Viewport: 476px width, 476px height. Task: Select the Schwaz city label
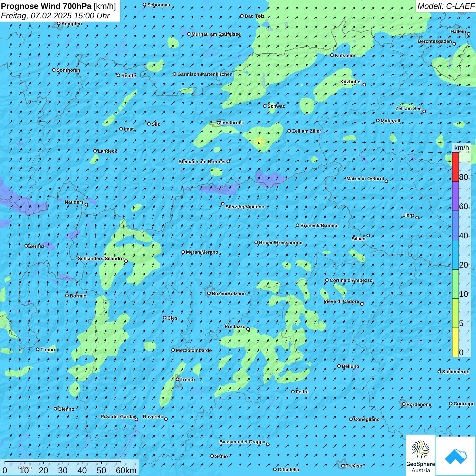pos(276,106)
